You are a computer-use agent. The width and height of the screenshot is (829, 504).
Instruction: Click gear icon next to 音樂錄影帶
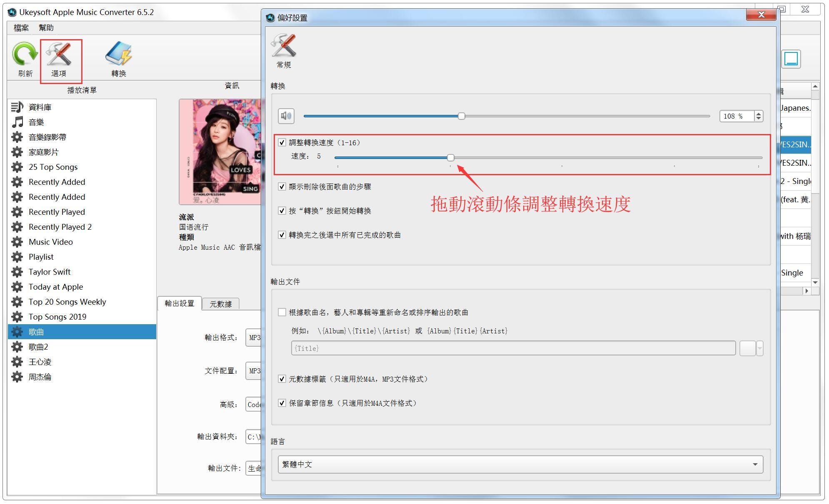pos(17,137)
